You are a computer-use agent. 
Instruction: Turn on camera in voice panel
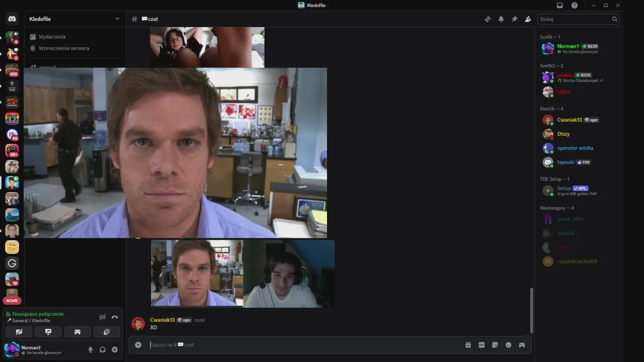19,332
